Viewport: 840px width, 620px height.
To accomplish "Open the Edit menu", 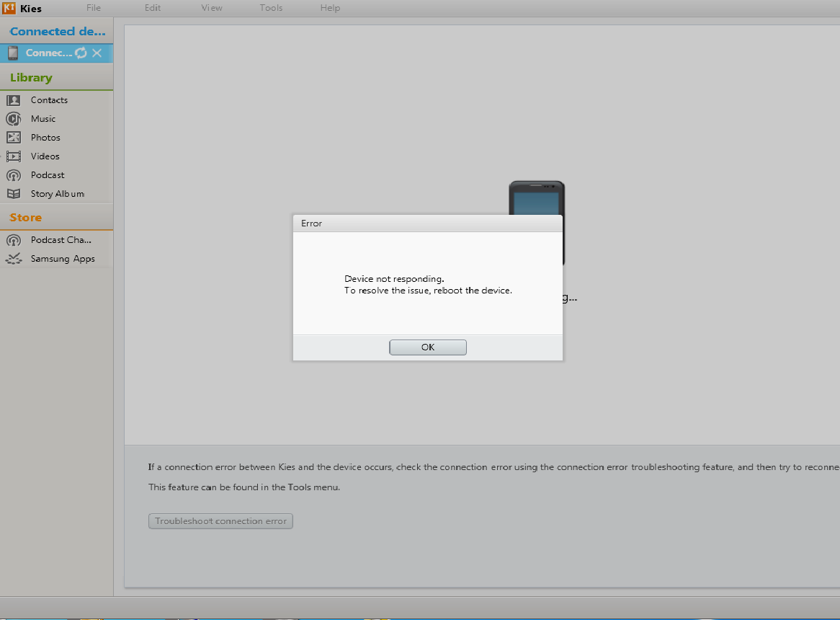I will (x=153, y=9).
